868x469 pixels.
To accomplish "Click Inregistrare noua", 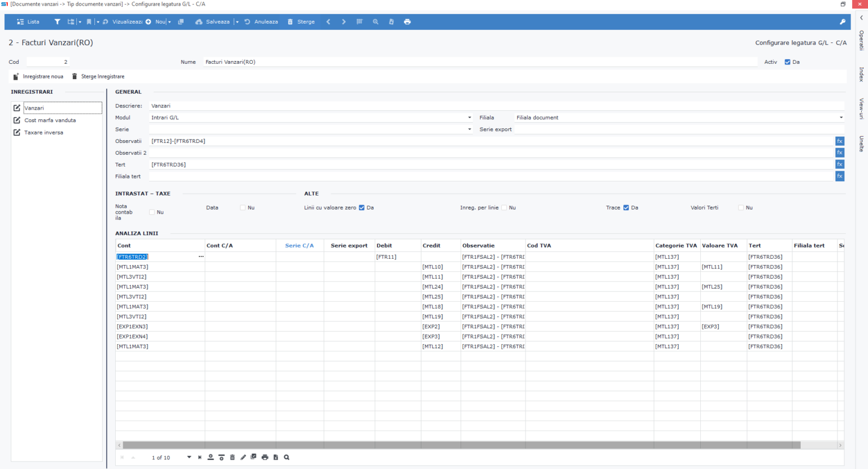I will pyautogui.click(x=38, y=76).
